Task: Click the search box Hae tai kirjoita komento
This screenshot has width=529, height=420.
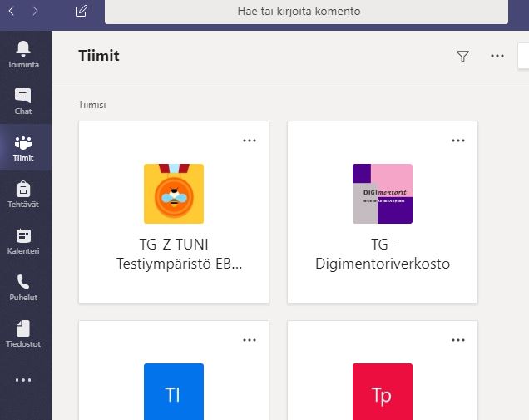Action: [x=305, y=12]
